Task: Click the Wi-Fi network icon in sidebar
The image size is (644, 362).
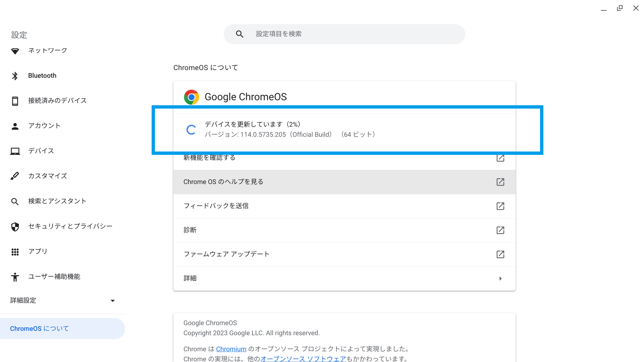Action: (15, 51)
